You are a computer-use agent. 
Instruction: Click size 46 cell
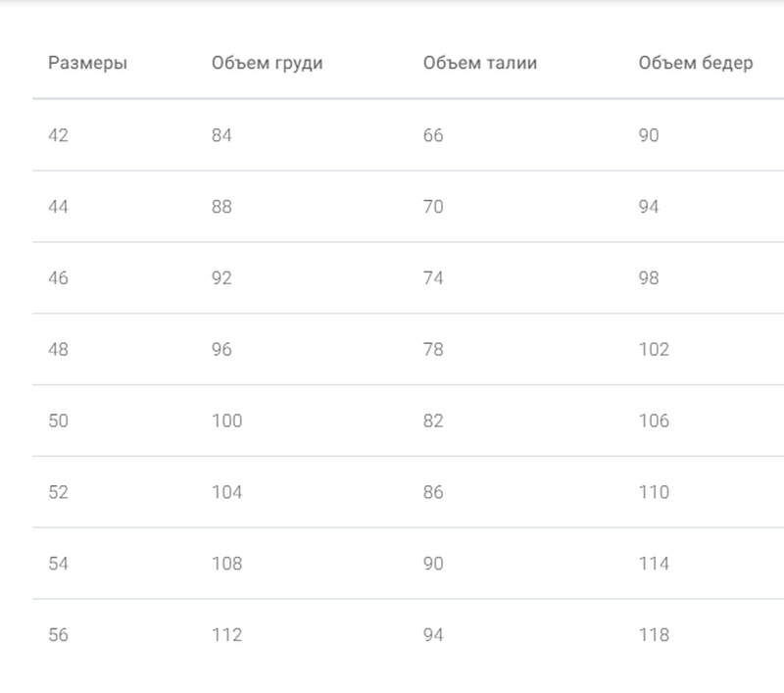click(x=58, y=278)
